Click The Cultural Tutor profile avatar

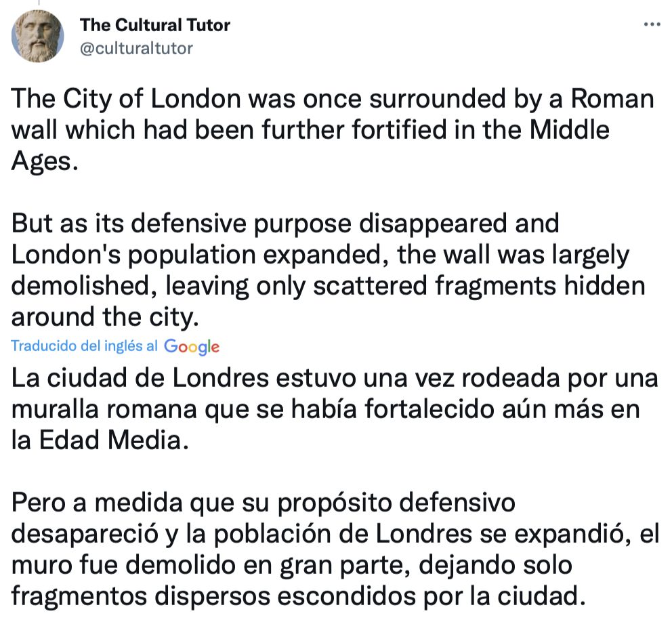coord(39,36)
